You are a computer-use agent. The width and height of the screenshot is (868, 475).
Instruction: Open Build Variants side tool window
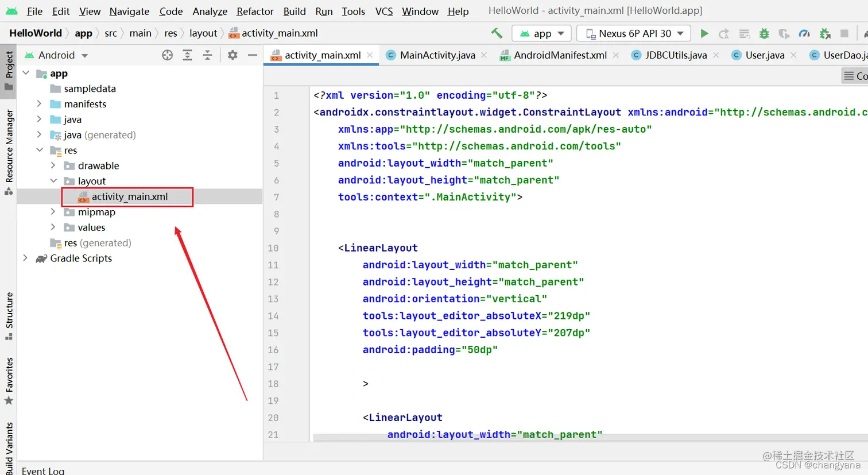[x=9, y=449]
